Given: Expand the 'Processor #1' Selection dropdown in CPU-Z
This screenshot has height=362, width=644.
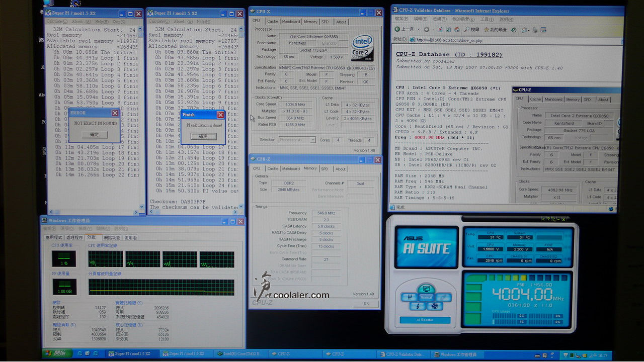Looking at the screenshot, I should tap(312, 140).
